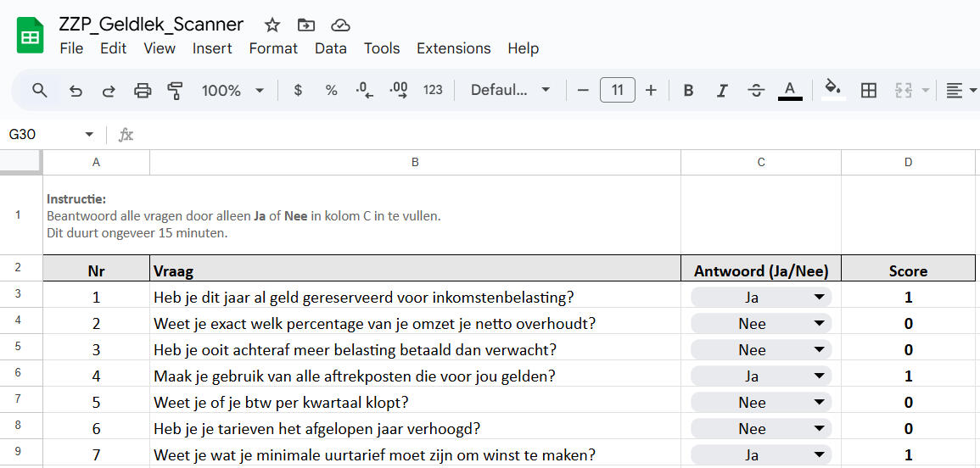The image size is (980, 468).
Task: Pick a text color
Action: click(x=790, y=91)
